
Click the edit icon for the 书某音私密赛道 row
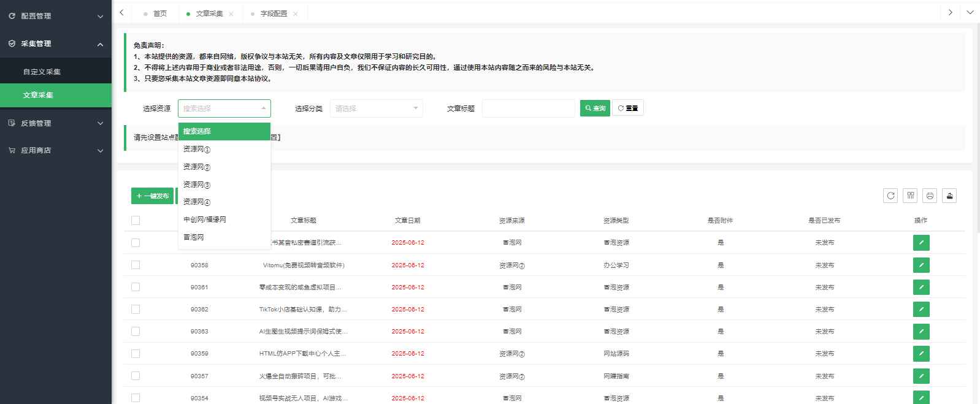(921, 243)
